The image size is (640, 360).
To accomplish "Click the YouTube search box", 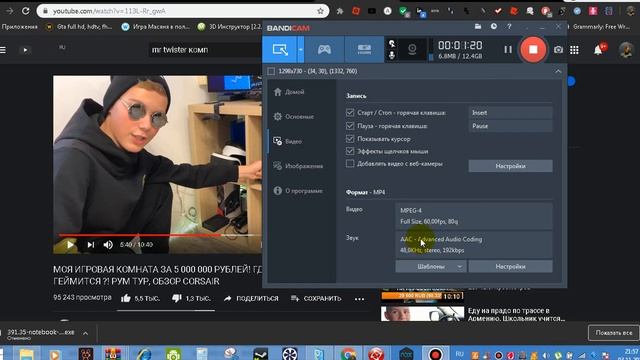I will [204, 50].
